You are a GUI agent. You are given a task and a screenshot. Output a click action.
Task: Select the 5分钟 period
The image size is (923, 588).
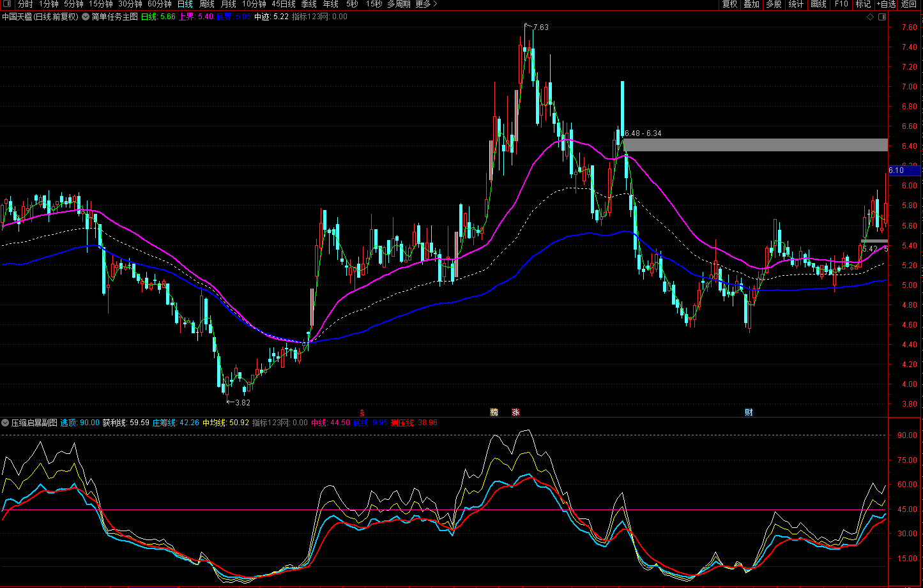coord(73,4)
